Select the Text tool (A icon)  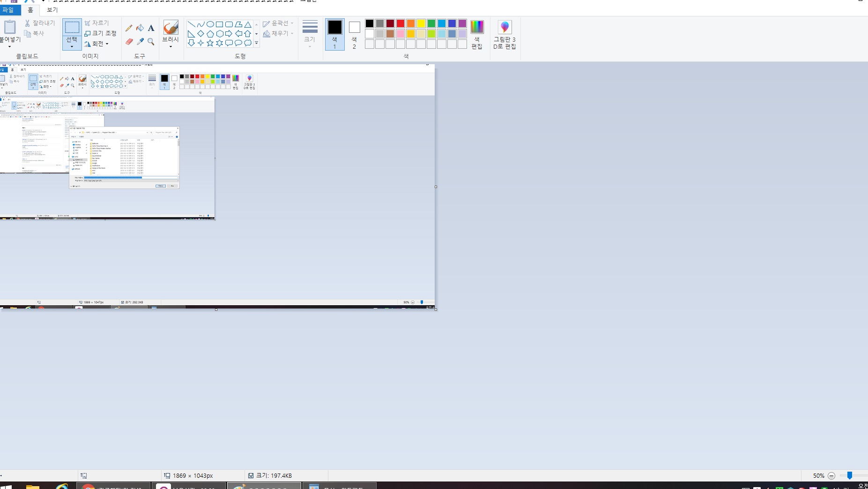coord(151,28)
